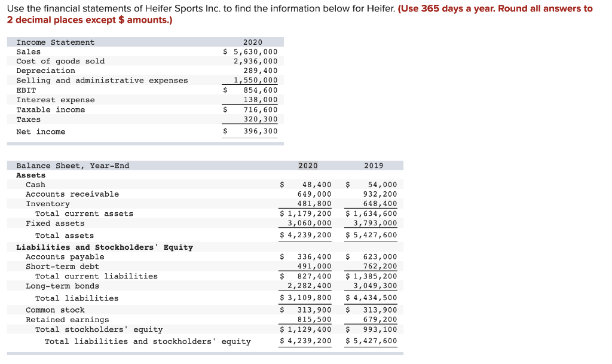Screen dimensions: 612x364
Task: Select 2019 Accounts receivable value 932,200
Action: [x=380, y=194]
